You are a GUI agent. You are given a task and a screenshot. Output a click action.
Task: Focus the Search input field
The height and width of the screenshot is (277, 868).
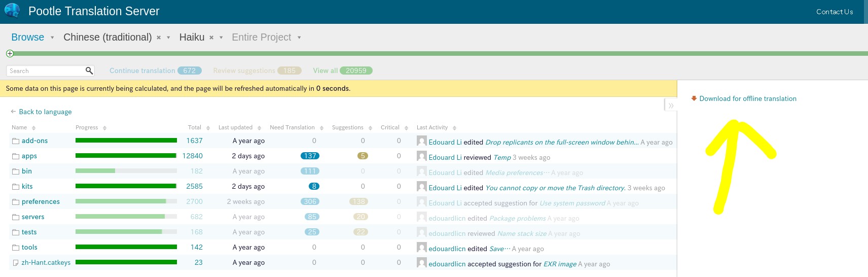click(x=46, y=71)
